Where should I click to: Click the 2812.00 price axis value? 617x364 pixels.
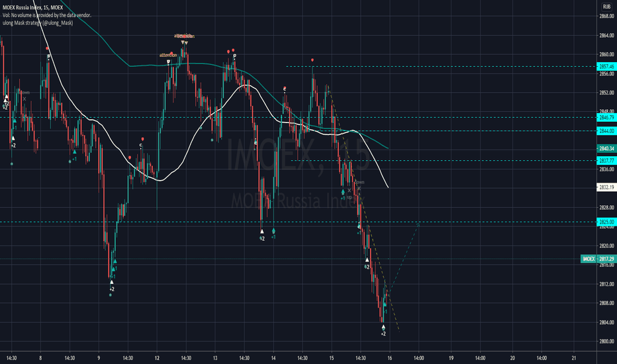[x=606, y=284]
